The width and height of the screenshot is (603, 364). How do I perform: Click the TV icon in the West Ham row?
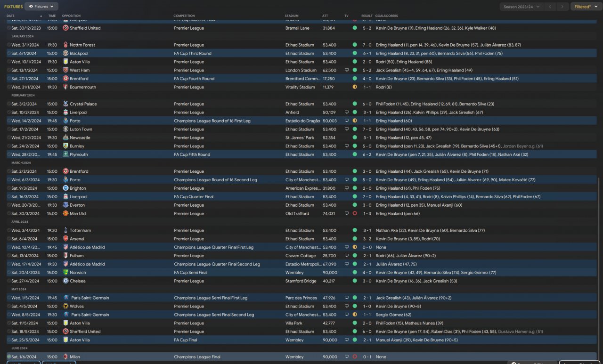(347, 70)
